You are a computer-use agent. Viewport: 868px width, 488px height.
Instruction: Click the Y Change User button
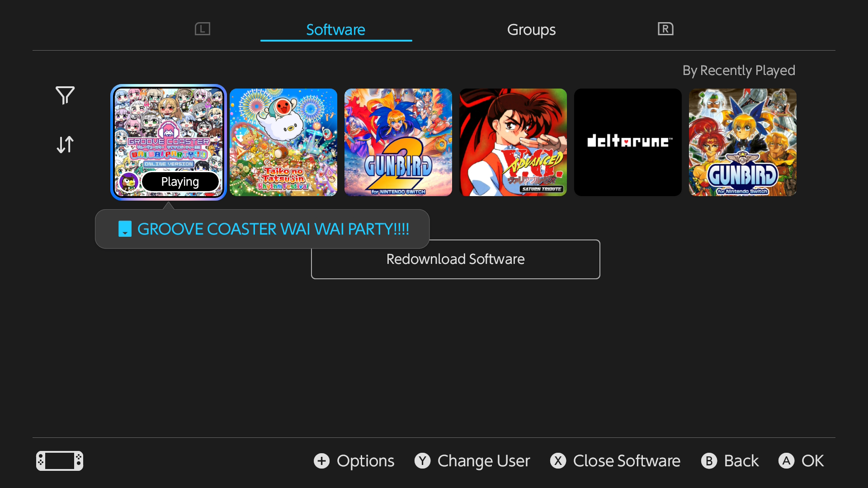click(472, 461)
